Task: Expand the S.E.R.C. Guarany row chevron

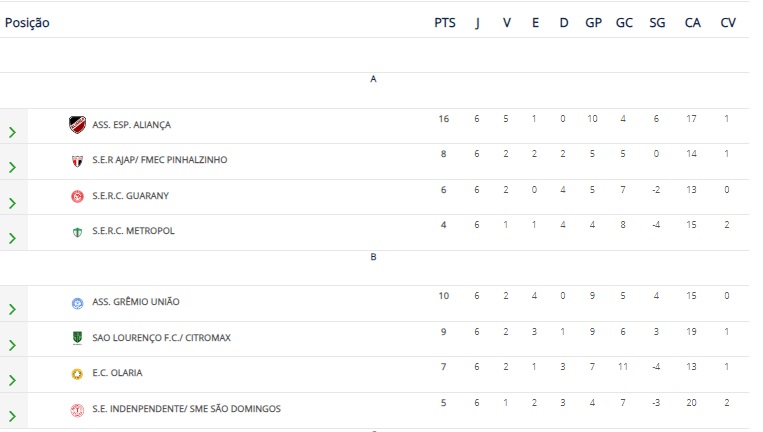Action: (x=13, y=203)
